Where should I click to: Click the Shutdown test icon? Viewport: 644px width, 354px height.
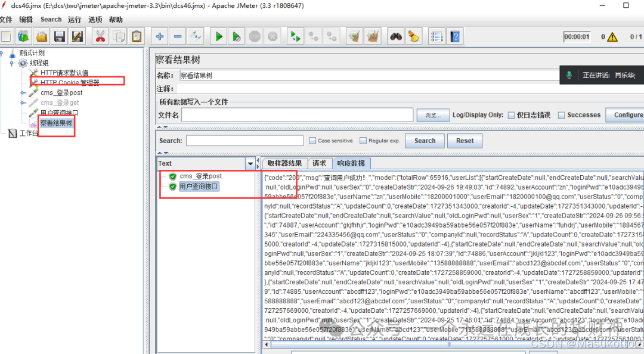tap(273, 36)
